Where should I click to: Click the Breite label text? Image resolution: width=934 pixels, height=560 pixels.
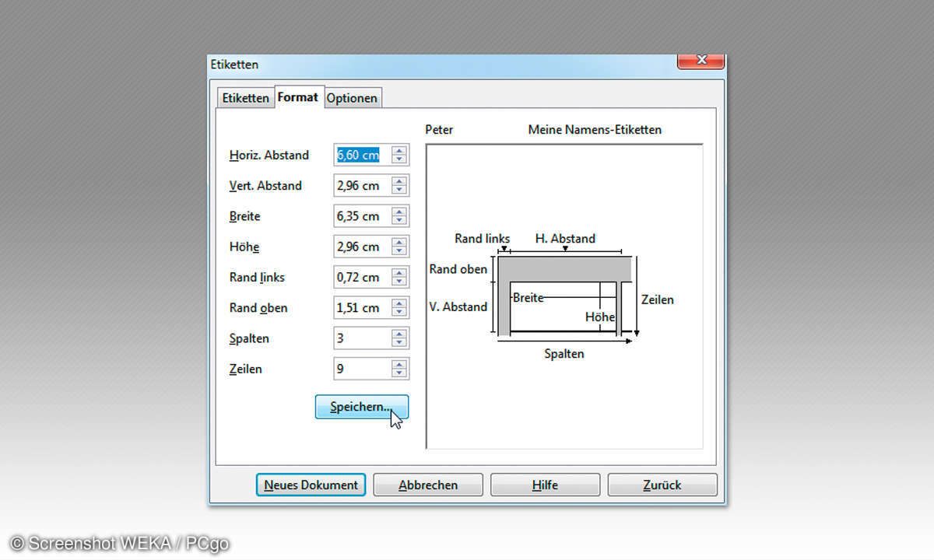tap(246, 216)
